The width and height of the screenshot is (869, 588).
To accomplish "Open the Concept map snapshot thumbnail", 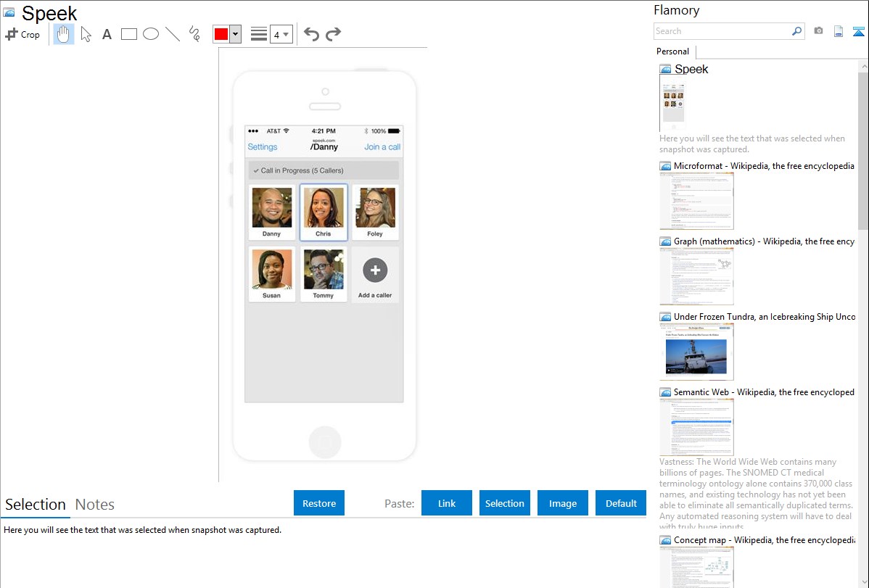I will point(696,567).
